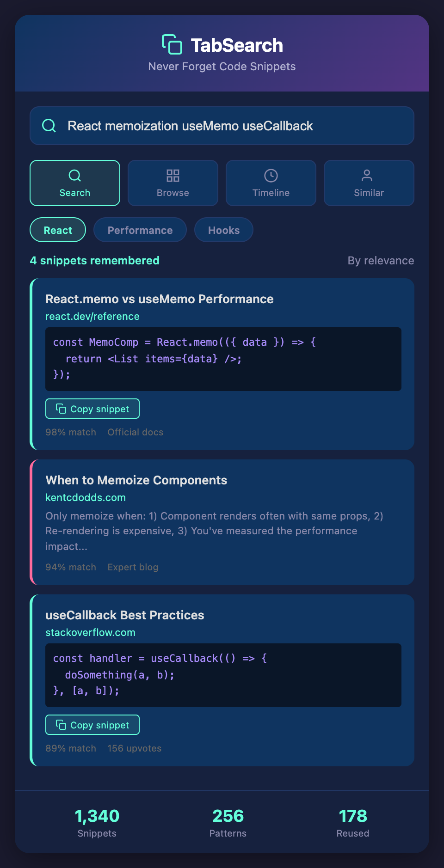444x868 pixels.
Task: Click the useCallback code block
Action: tap(223, 675)
